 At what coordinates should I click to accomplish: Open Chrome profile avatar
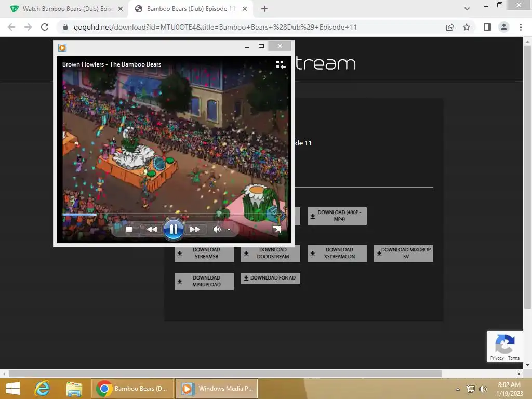504,27
